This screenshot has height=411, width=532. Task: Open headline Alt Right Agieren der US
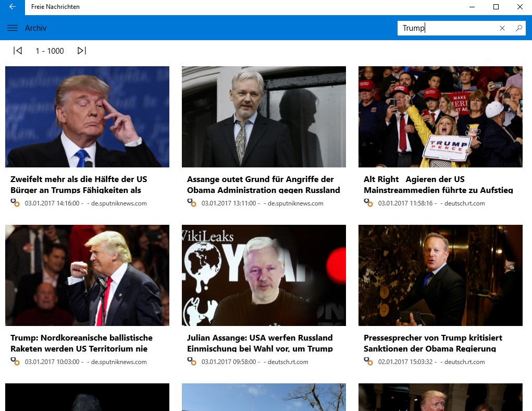point(438,185)
